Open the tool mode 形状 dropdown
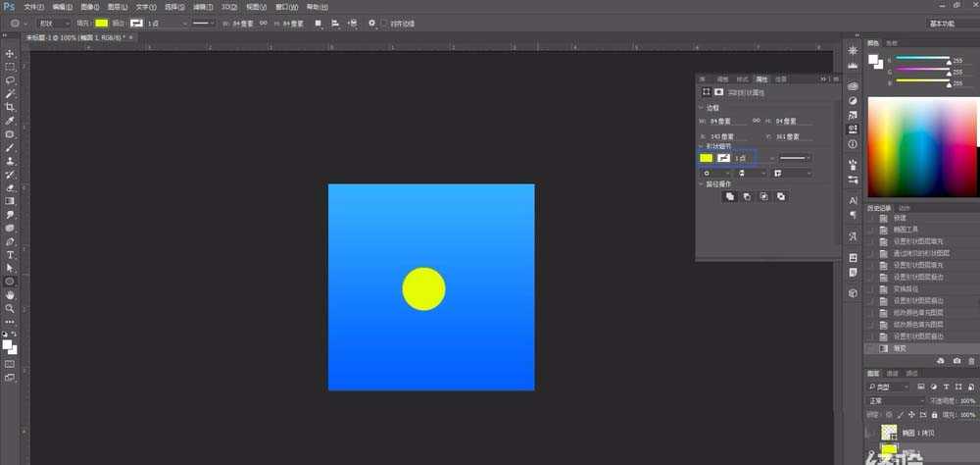 tap(53, 23)
